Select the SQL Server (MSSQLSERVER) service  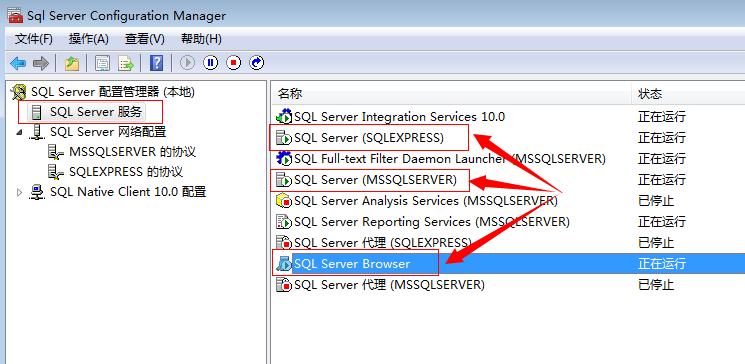click(x=375, y=180)
